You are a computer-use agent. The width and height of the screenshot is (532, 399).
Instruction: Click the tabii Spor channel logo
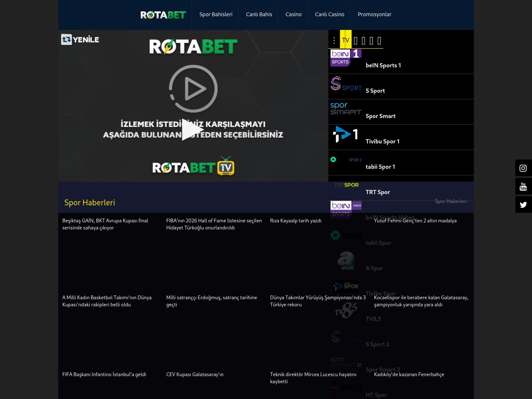346,235
